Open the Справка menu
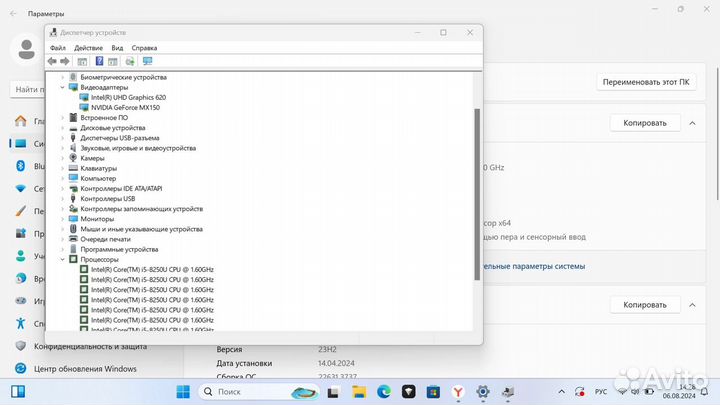 [x=144, y=48]
